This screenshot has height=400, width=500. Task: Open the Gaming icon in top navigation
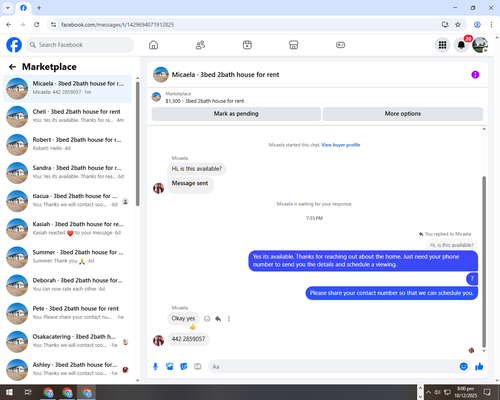click(x=340, y=45)
